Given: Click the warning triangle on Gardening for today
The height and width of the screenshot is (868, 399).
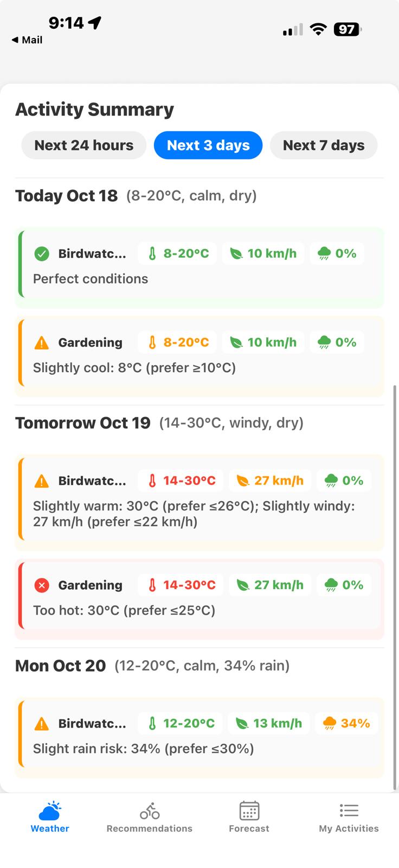Looking at the screenshot, I should pos(42,342).
